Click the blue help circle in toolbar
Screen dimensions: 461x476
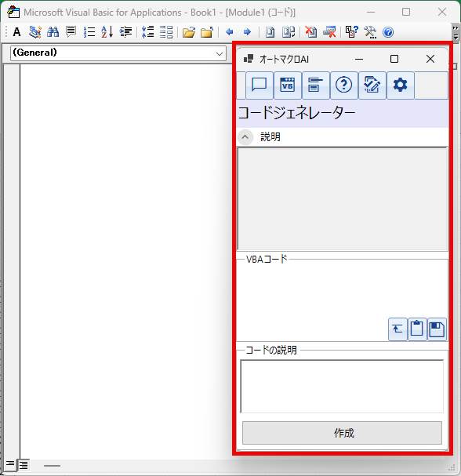(x=388, y=32)
